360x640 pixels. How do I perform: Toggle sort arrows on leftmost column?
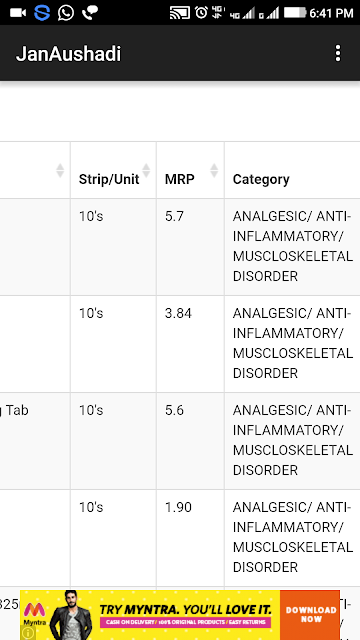60,170
